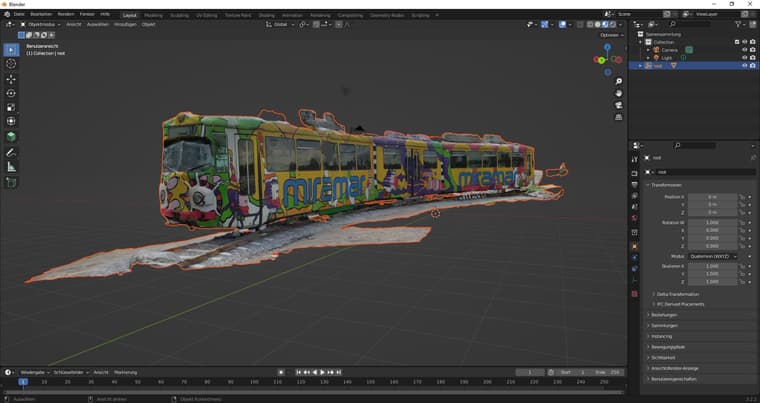
Task: Open the Hinzufügen menu in viewport header
Action: [x=126, y=24]
